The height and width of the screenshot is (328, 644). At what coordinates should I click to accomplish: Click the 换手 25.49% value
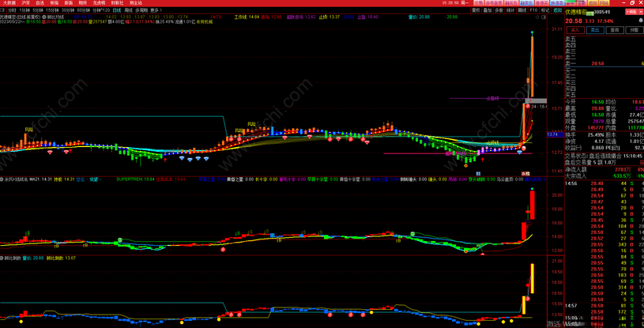pos(596,135)
